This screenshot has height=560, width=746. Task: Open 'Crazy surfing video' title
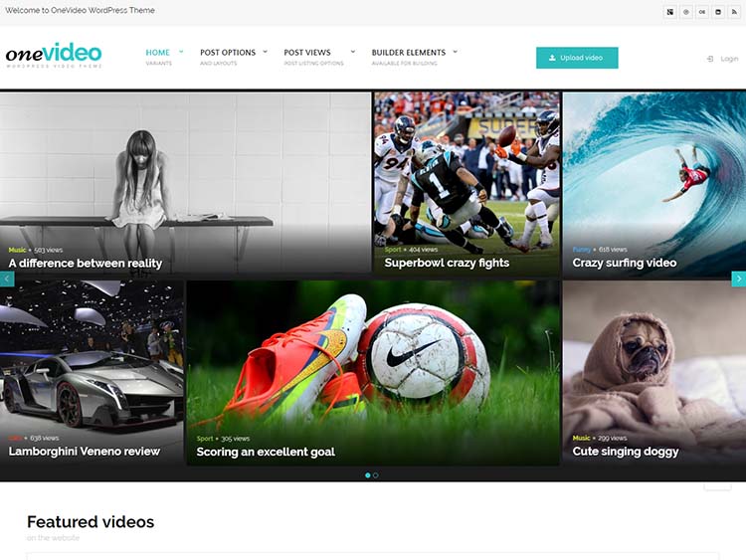click(x=625, y=263)
